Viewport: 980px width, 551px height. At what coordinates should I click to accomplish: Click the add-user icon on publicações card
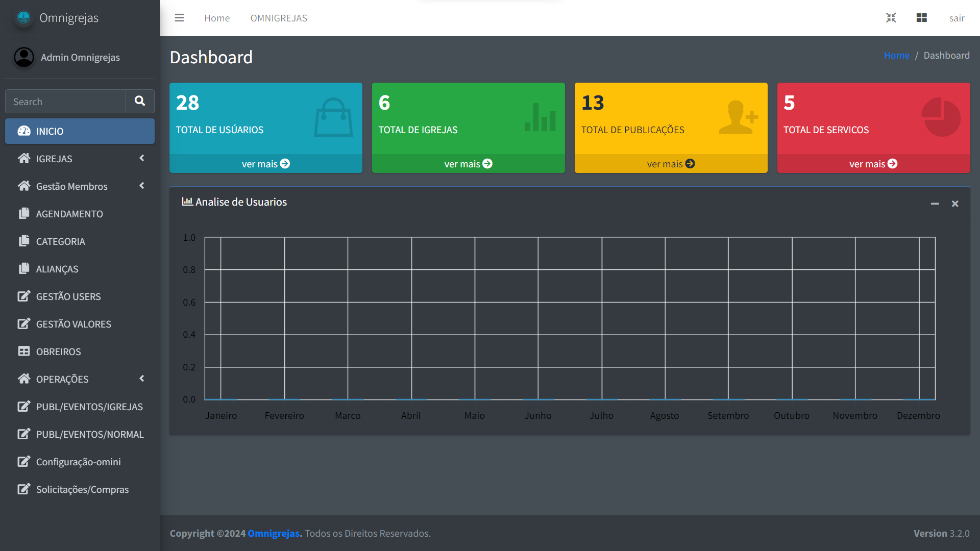tap(738, 117)
